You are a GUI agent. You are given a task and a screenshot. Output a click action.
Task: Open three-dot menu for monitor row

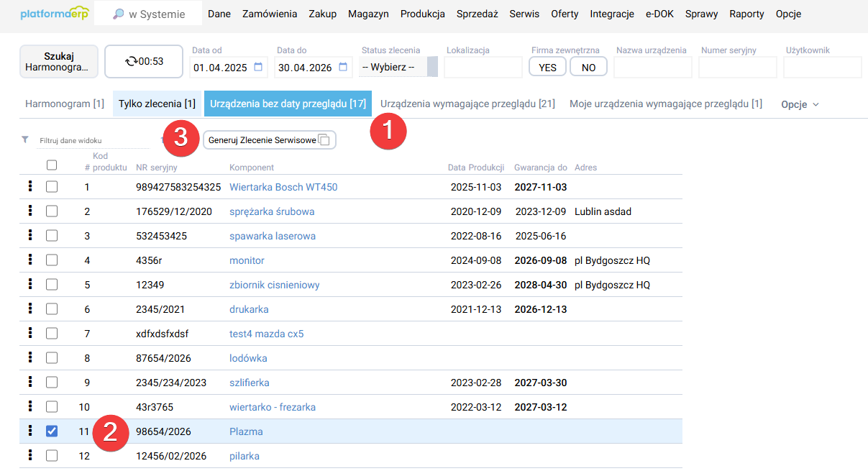pos(29,260)
